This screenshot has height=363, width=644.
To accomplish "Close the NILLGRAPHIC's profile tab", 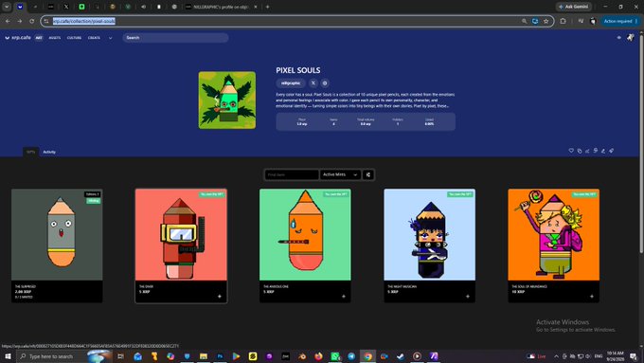I will tap(256, 7).
